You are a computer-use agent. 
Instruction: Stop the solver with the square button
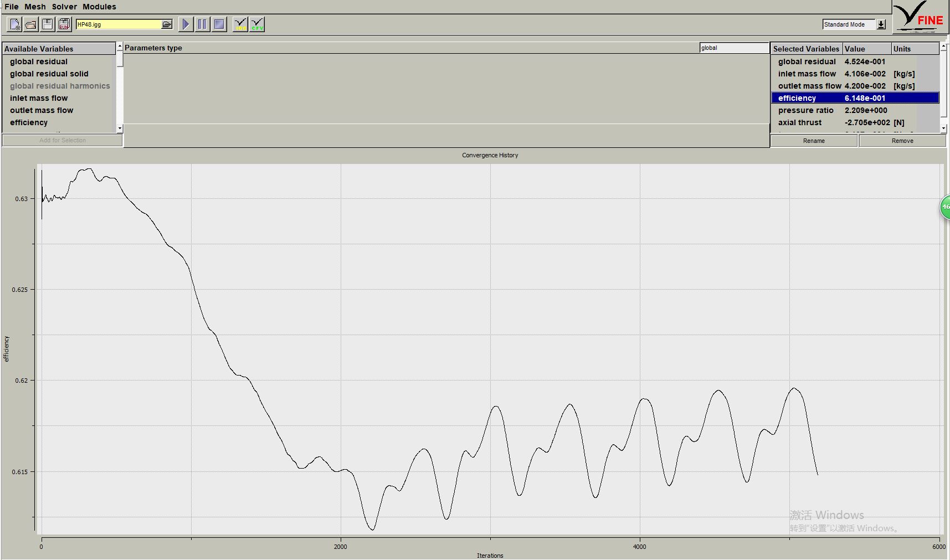[x=219, y=24]
